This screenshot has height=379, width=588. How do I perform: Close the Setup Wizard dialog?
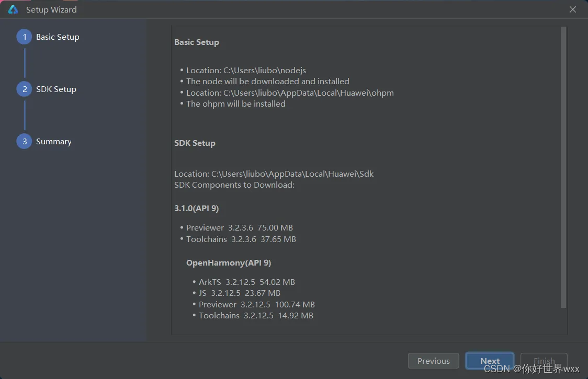pos(572,10)
